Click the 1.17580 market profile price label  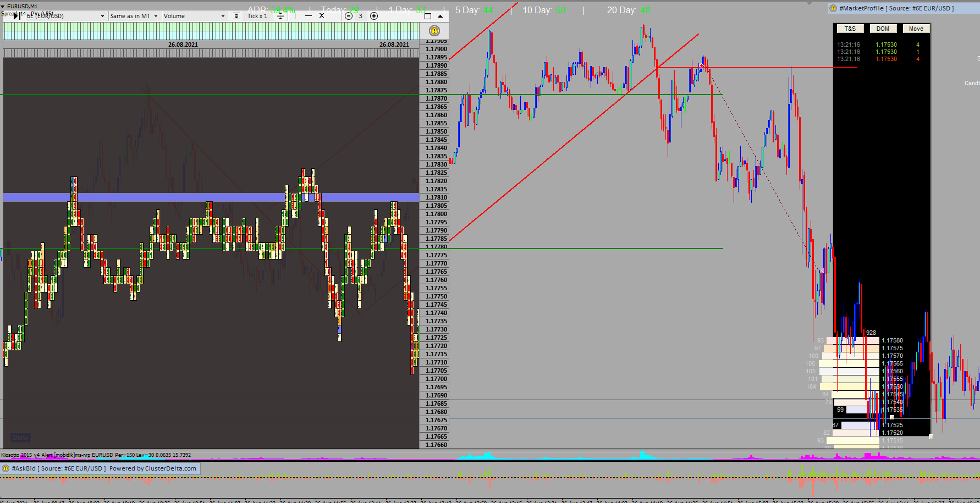point(892,340)
